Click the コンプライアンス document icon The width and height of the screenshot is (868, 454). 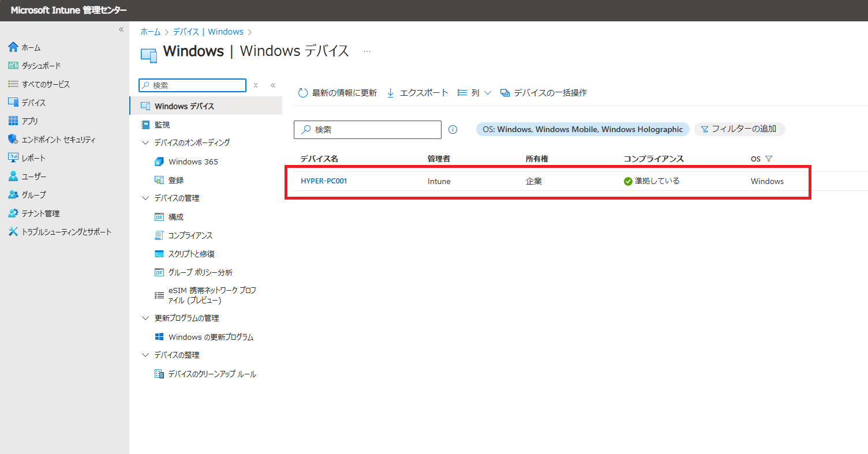[x=159, y=235]
